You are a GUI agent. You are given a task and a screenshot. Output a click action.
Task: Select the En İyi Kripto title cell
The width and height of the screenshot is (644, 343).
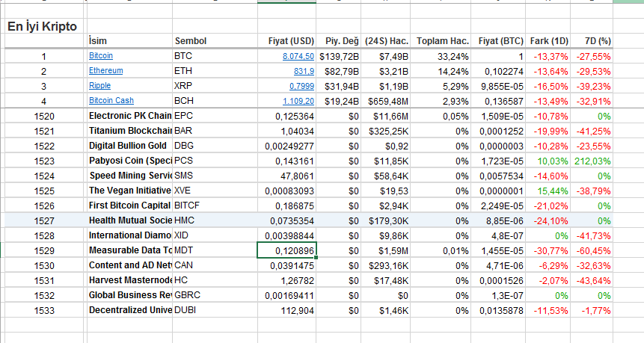pos(45,26)
